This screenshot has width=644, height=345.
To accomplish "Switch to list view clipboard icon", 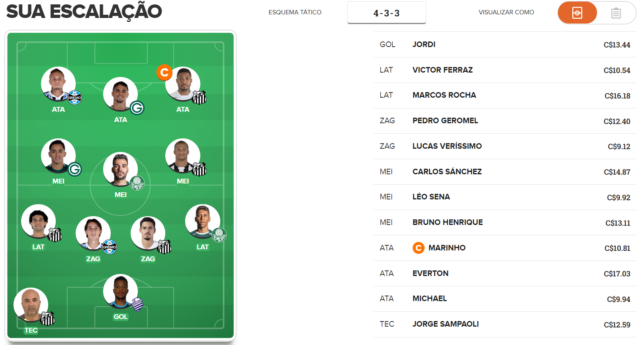I will tap(616, 13).
